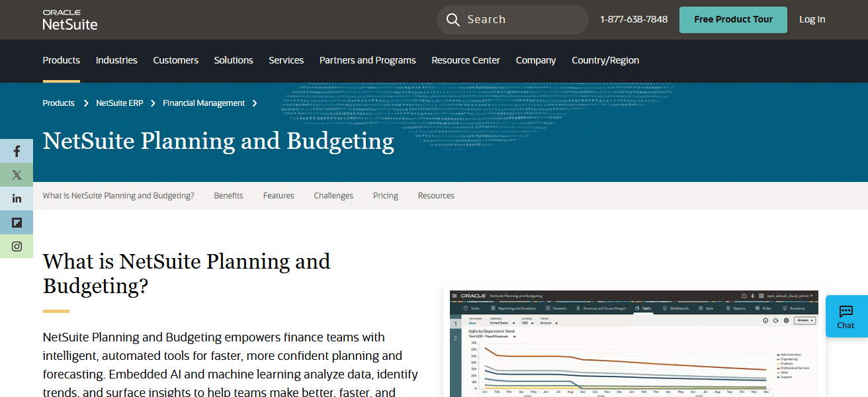Viewport: 868px width, 397px height.
Task: Open the Industries menu
Action: (x=116, y=60)
